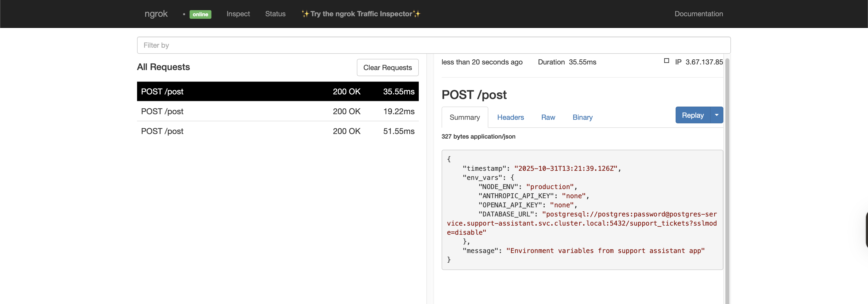Click the JSON request body block

(x=582, y=210)
